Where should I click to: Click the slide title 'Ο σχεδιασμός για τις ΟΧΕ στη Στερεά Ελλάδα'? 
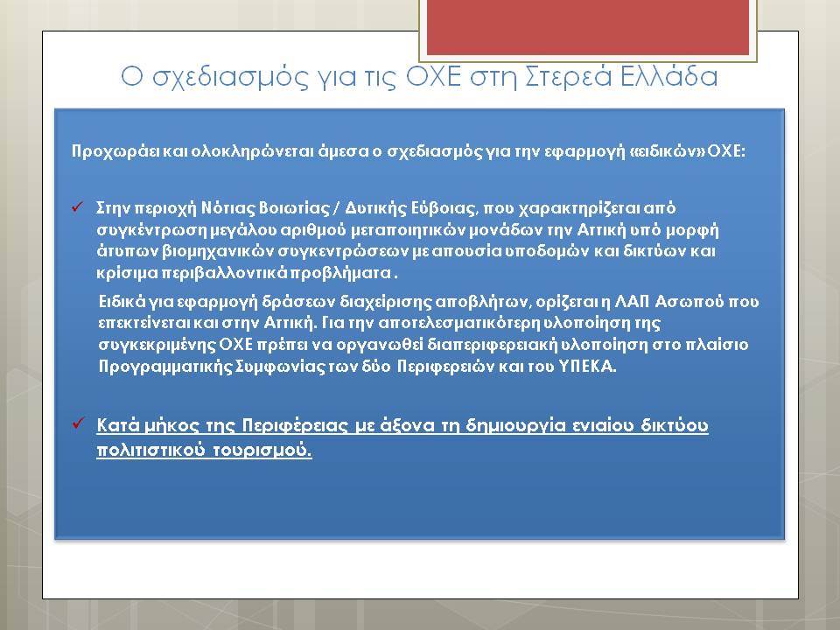coord(419,77)
